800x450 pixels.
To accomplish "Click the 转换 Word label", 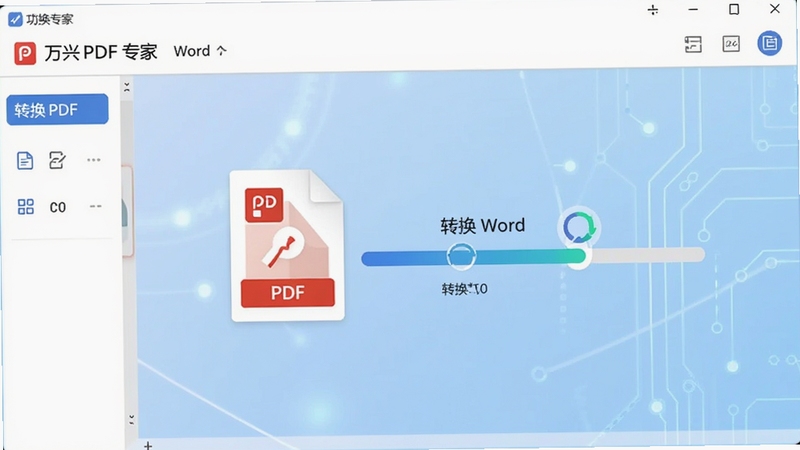I will (x=483, y=226).
